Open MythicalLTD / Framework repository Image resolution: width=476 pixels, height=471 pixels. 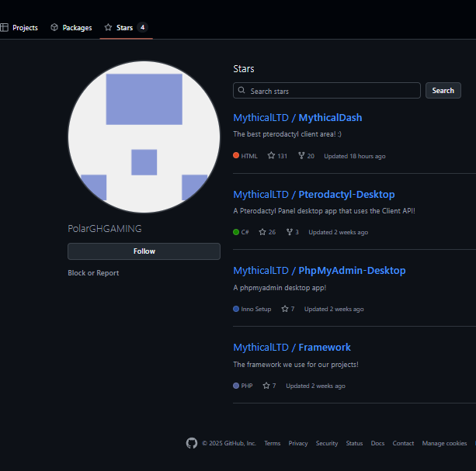[x=292, y=348]
